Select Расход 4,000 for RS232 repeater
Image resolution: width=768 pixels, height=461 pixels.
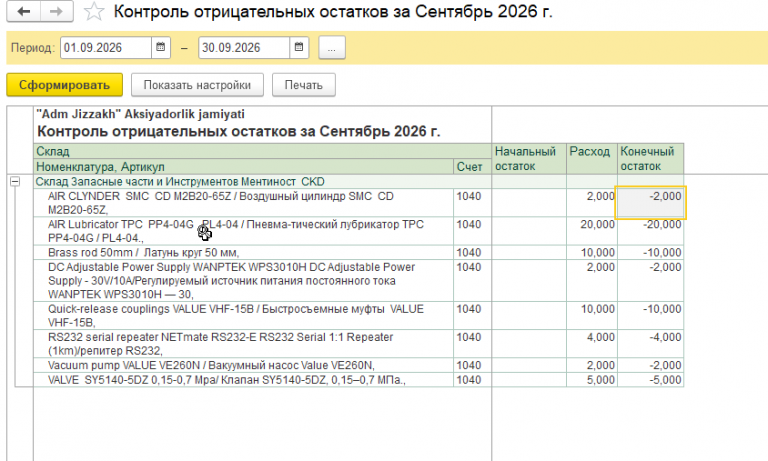pos(592,343)
